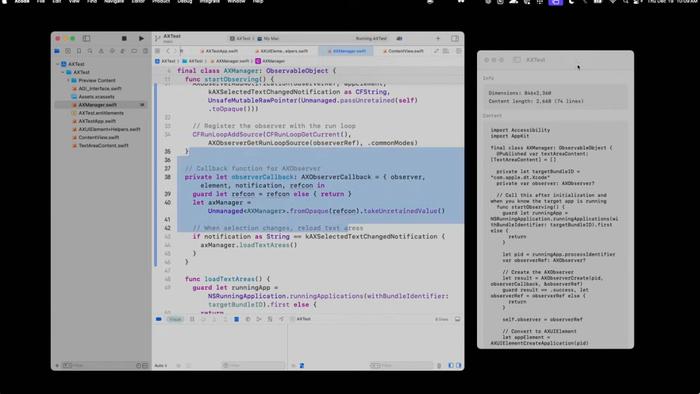Click the console Filter field
This screenshot has height=394, width=700.
401,366
